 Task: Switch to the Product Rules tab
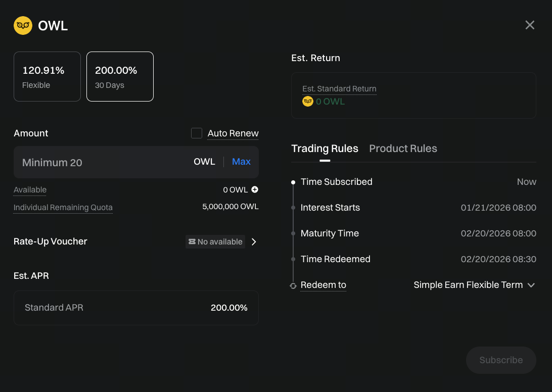403,149
